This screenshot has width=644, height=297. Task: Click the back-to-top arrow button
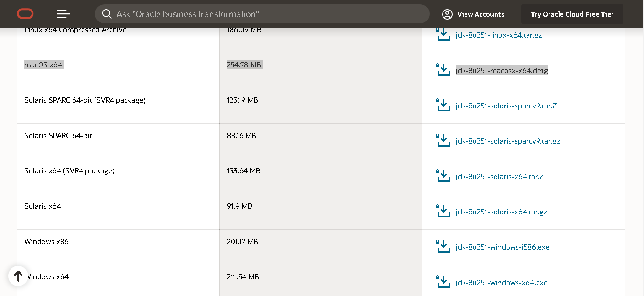click(18, 276)
